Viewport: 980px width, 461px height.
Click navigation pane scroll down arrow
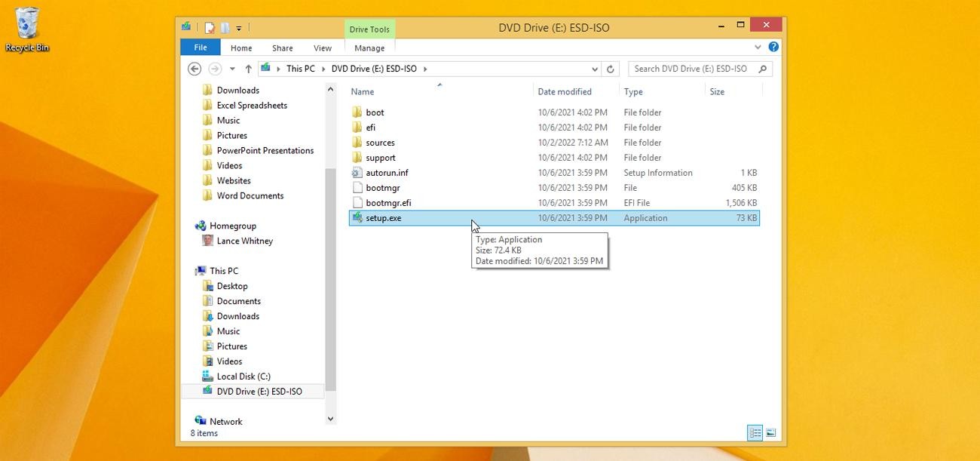pyautogui.click(x=330, y=418)
